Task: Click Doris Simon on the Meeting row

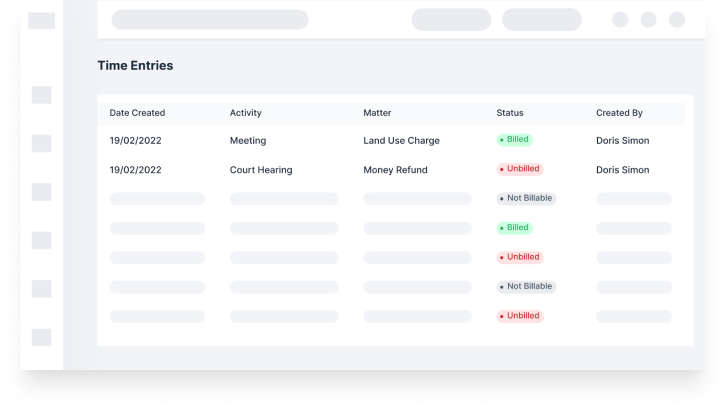Action: [622, 141]
